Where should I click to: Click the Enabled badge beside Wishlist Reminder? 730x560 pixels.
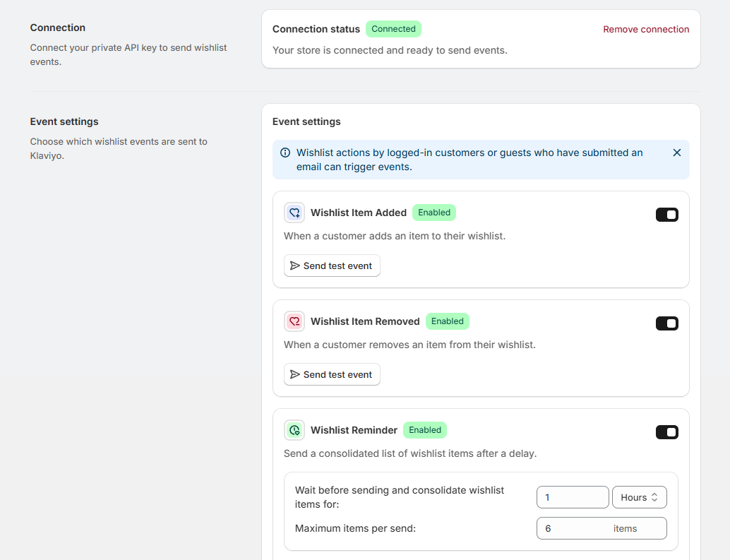[424, 431]
